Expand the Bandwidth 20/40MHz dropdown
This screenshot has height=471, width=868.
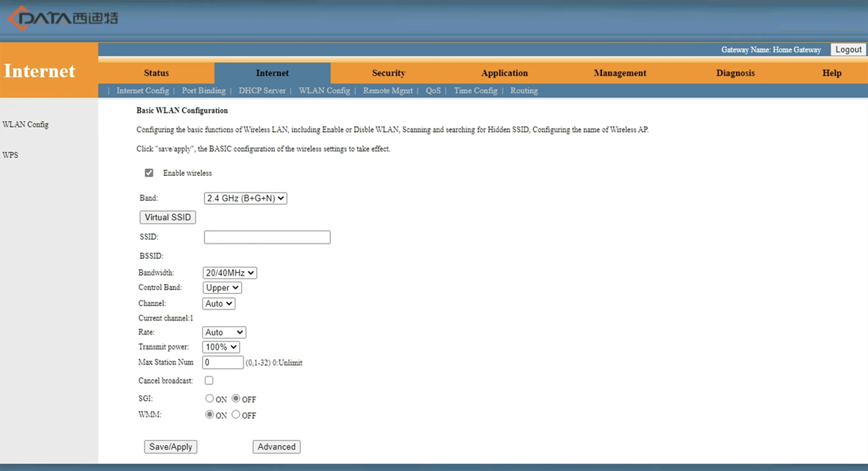pyautogui.click(x=230, y=273)
